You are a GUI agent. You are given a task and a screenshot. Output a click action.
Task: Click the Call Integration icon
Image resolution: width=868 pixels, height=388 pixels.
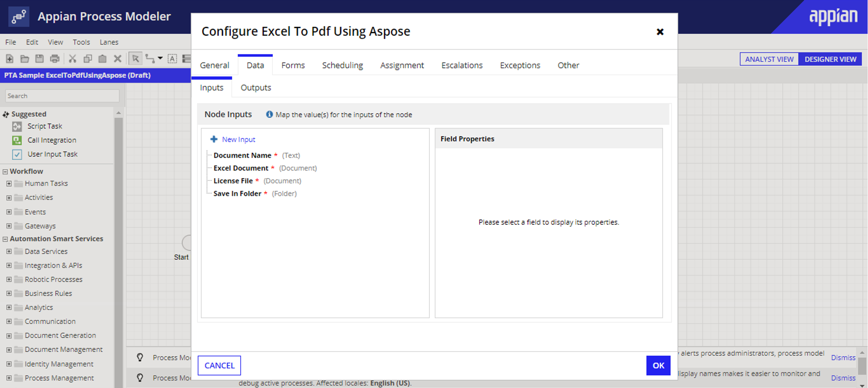tap(17, 140)
